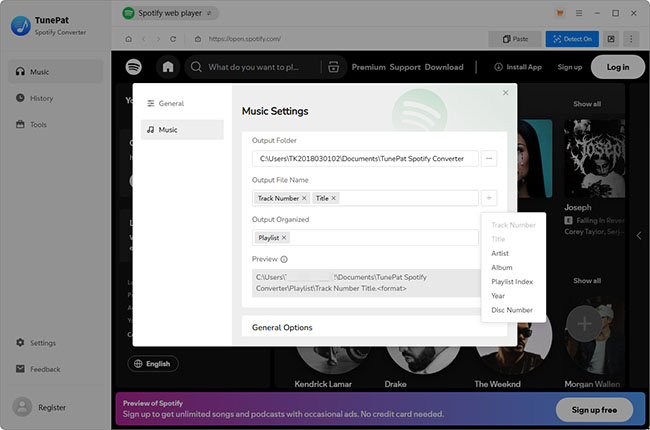Click the Spotify search field
The width and height of the screenshot is (650, 430).
click(253, 67)
